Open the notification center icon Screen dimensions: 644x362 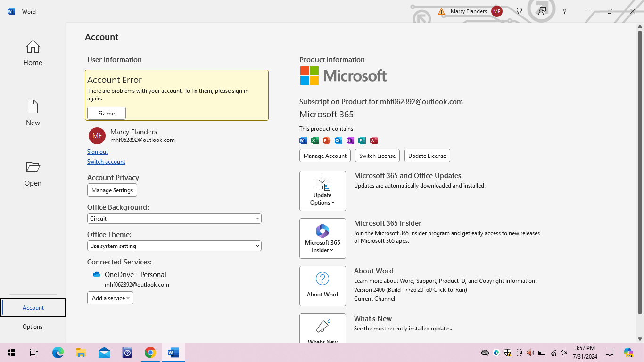click(x=609, y=353)
